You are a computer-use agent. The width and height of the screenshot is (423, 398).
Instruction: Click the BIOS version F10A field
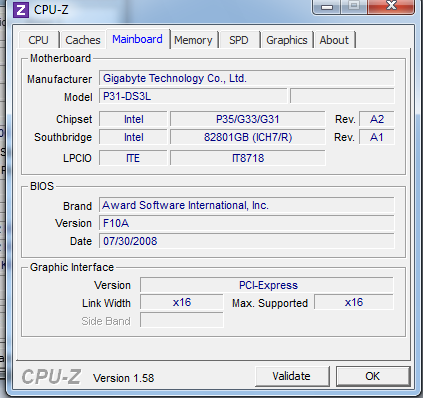247,223
